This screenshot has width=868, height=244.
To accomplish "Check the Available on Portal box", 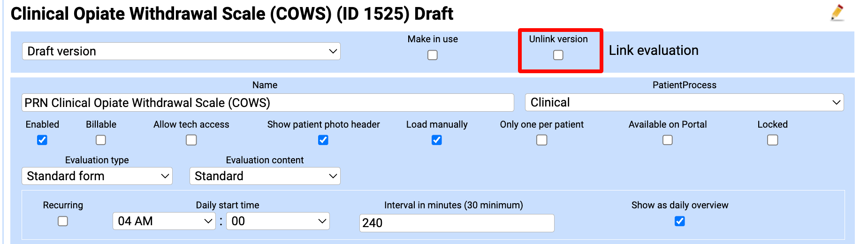I will 668,140.
